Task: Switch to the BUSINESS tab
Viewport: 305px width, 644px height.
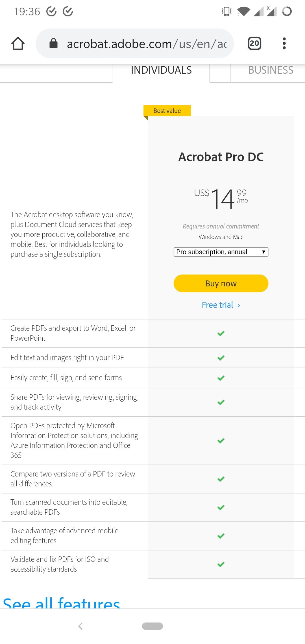Action: click(x=270, y=70)
